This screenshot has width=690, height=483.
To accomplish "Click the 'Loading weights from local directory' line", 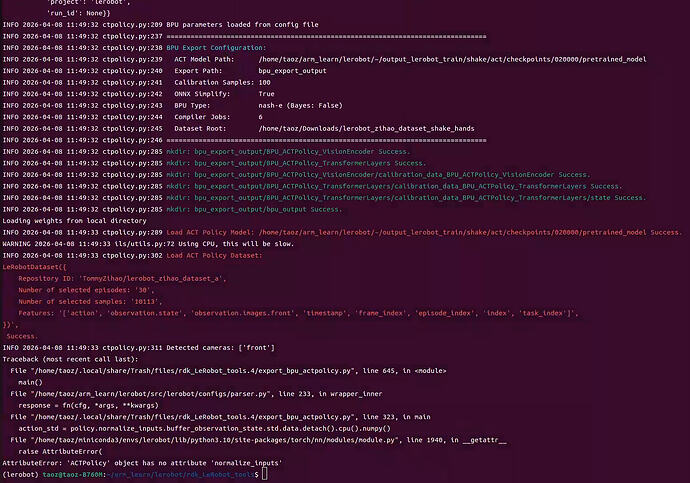I will 74,221.
